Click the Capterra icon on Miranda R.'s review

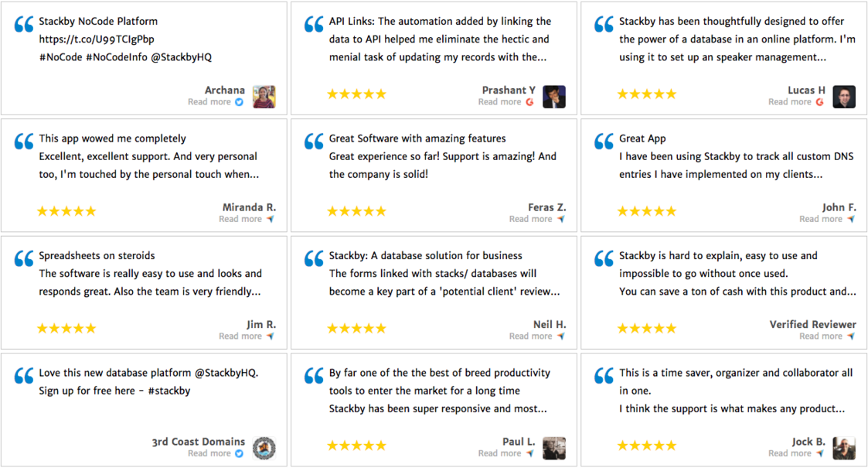point(271,219)
